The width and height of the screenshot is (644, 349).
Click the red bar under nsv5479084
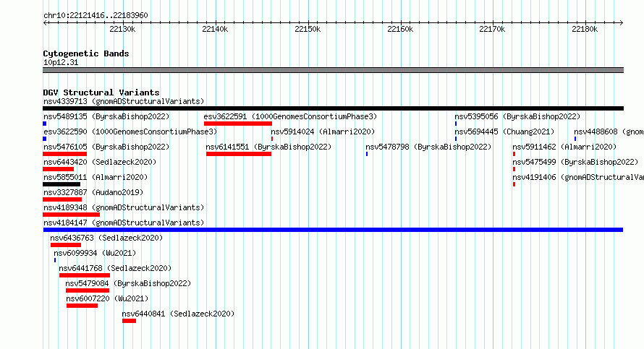pos(88,290)
